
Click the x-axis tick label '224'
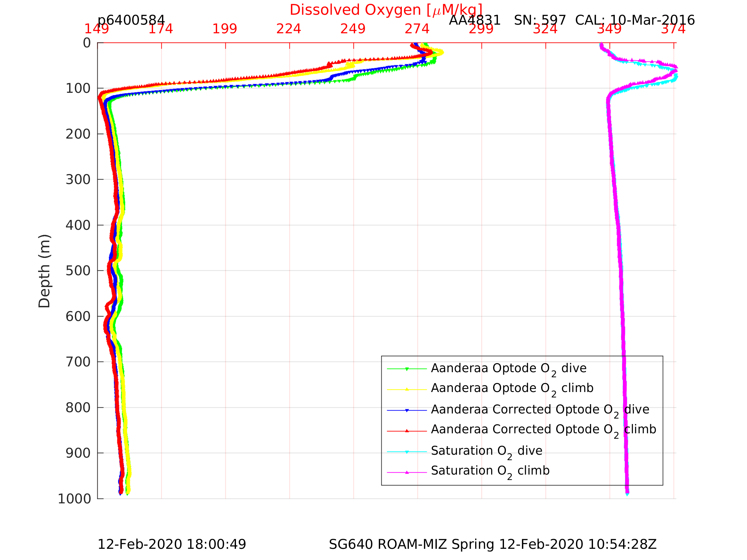[x=289, y=29]
